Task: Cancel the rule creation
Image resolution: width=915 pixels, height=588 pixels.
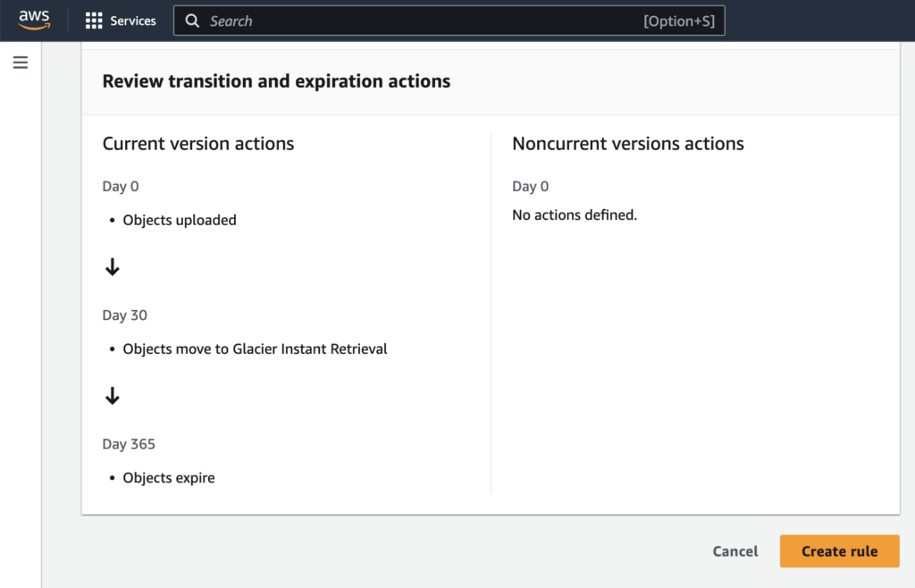Action: pyautogui.click(x=735, y=551)
